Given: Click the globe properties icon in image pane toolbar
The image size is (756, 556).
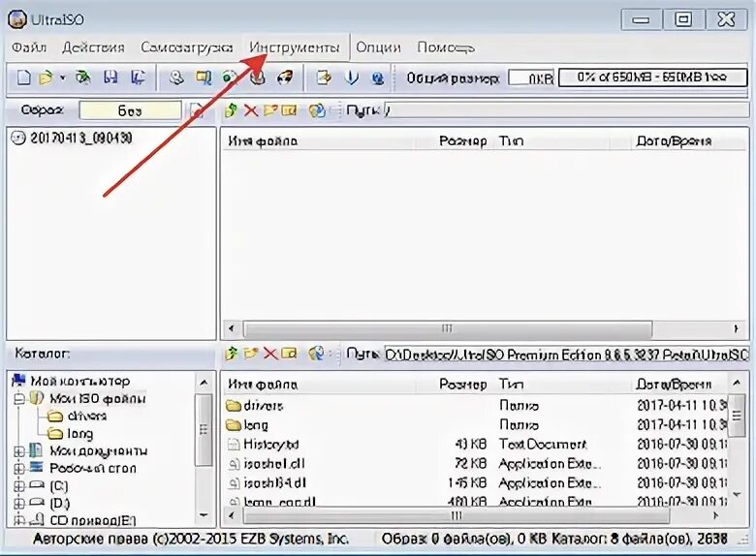Looking at the screenshot, I should click(317, 110).
